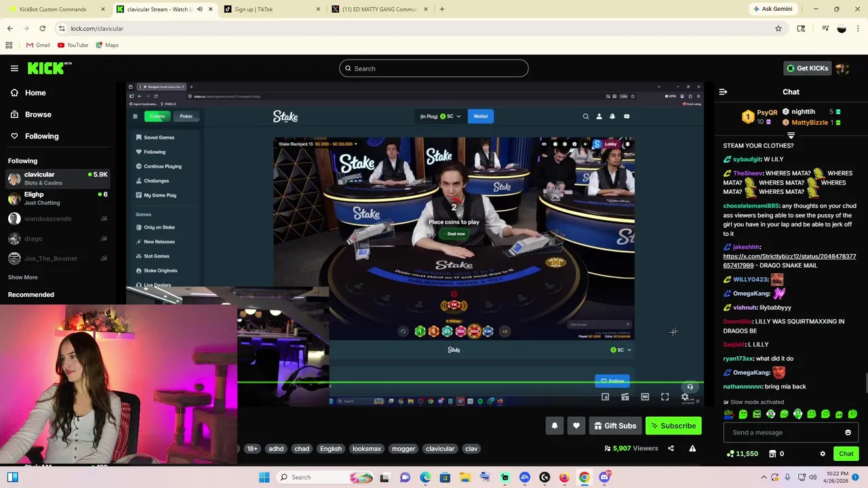Viewport: 868px width, 488px height.
Task: Switch to the Sign up | TikTok tab
Action: point(273,9)
